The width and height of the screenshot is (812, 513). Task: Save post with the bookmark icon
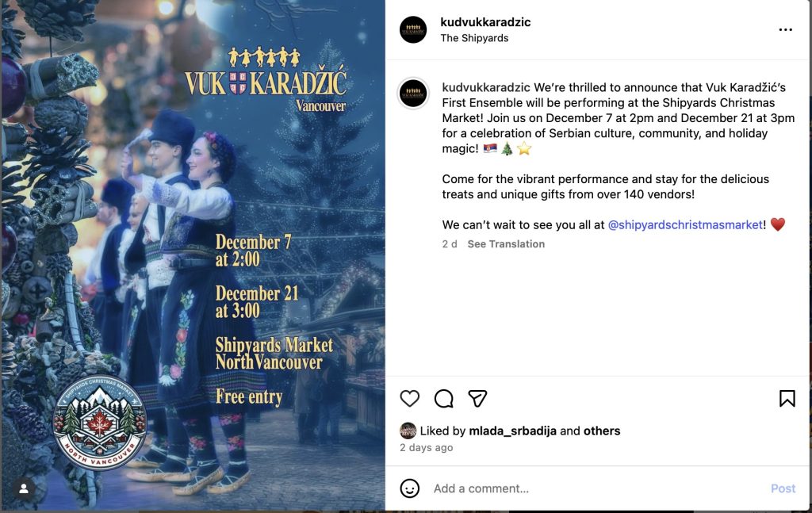click(787, 398)
